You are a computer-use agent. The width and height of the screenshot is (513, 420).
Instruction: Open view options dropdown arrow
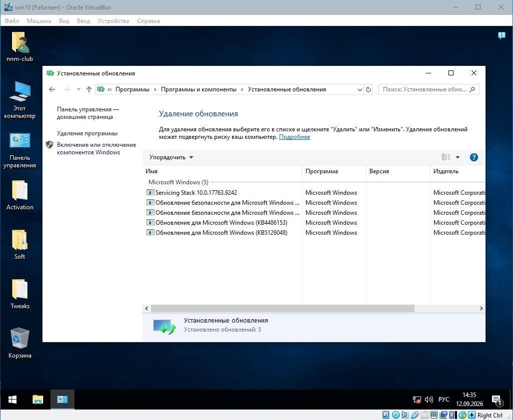pyautogui.click(x=457, y=157)
